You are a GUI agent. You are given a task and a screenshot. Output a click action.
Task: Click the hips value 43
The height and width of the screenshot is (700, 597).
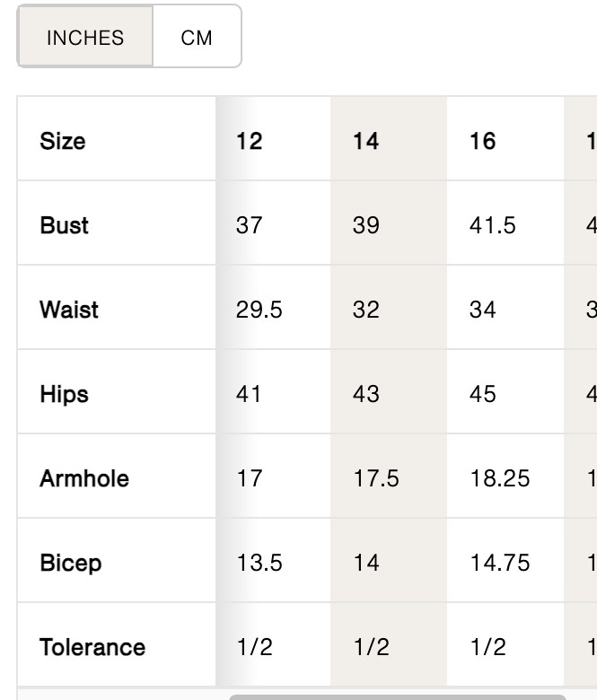[x=366, y=394]
